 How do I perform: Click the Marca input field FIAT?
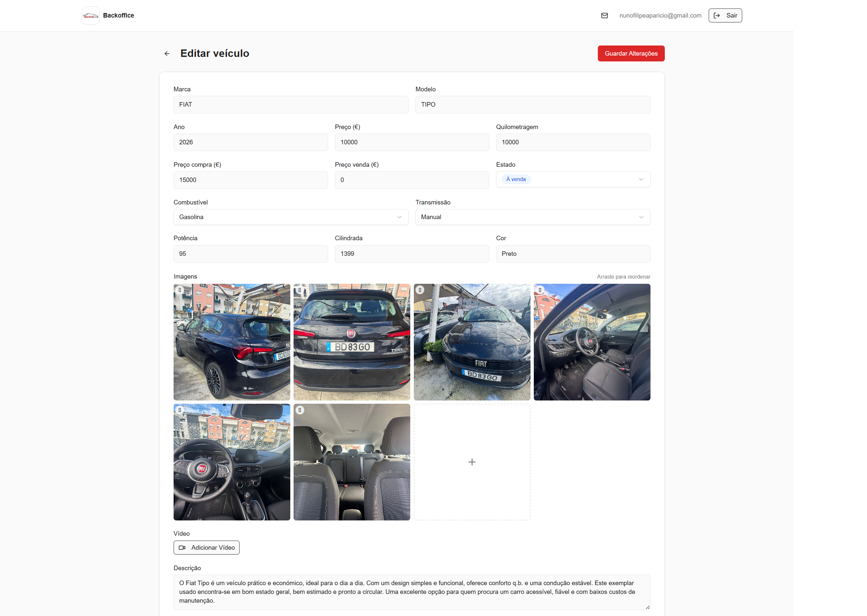291,105
